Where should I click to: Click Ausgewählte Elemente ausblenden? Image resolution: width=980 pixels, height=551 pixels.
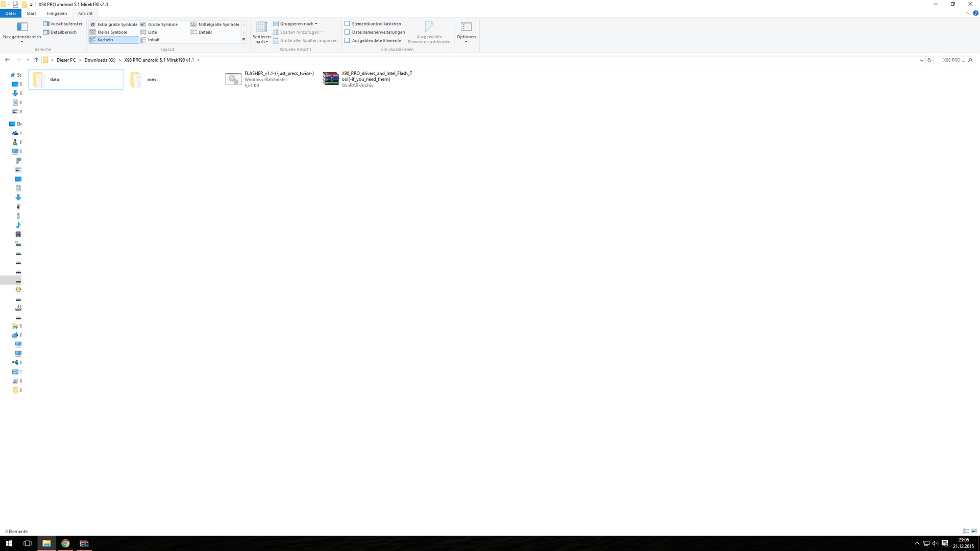click(x=429, y=32)
